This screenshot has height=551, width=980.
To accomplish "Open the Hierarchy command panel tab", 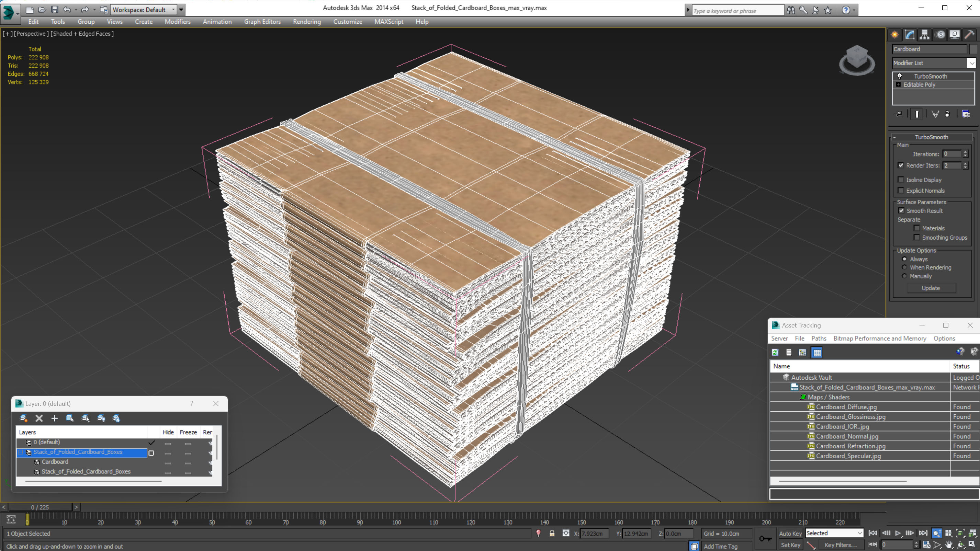I will (924, 35).
